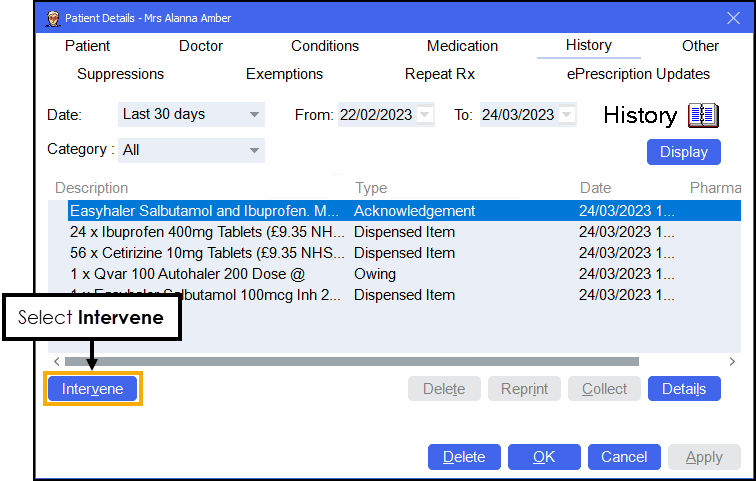Click the From date input field
756x481 pixels.
376,115
